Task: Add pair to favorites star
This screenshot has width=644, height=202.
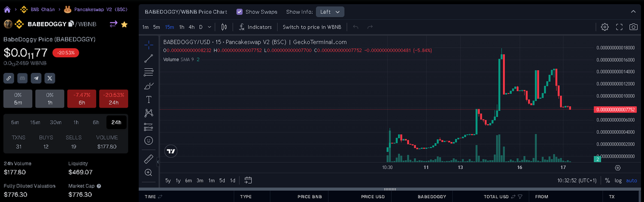Action: 124,24
